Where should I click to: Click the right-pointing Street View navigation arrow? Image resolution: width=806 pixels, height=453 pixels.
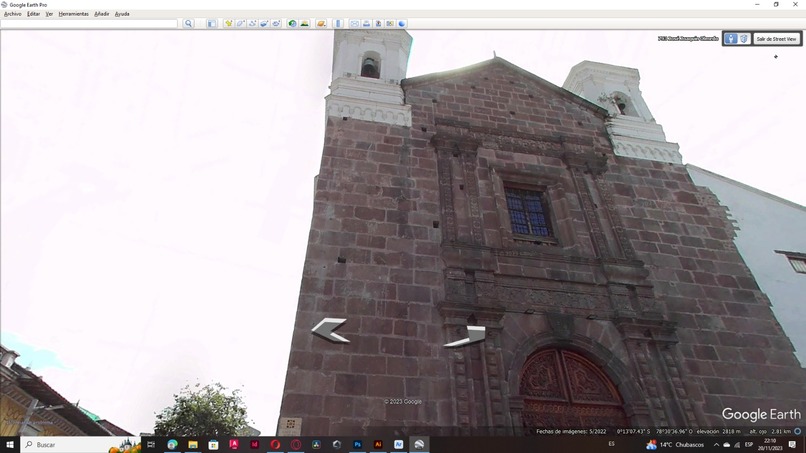pyautogui.click(x=465, y=337)
